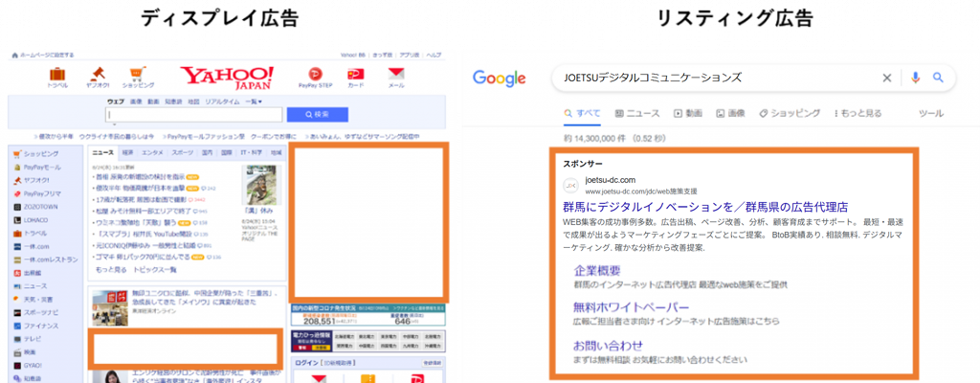The height and width of the screenshot is (383, 980).
Task: Switch to the 国際 news tab
Action: [227, 152]
